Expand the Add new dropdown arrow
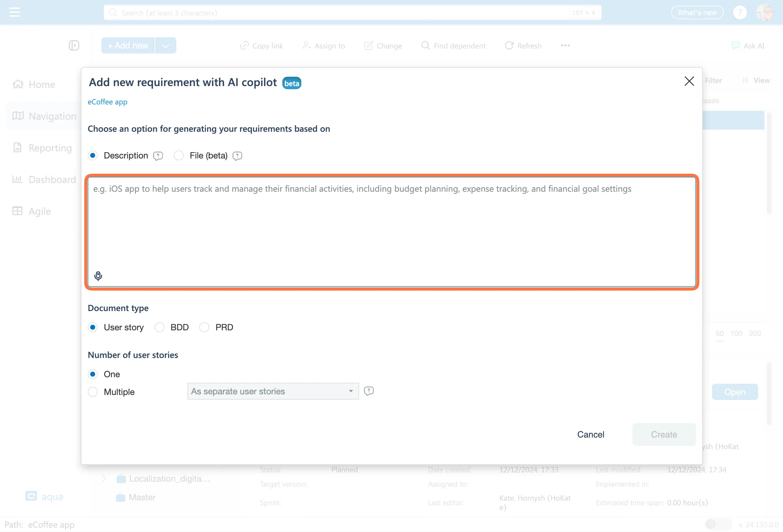Image resolution: width=783 pixels, height=532 pixels. [165, 45]
